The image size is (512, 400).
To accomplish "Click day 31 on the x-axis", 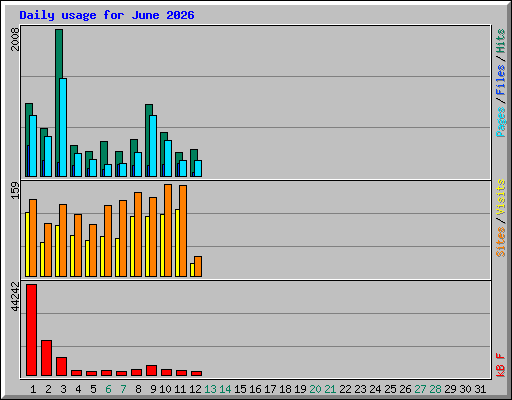I will point(480,389).
